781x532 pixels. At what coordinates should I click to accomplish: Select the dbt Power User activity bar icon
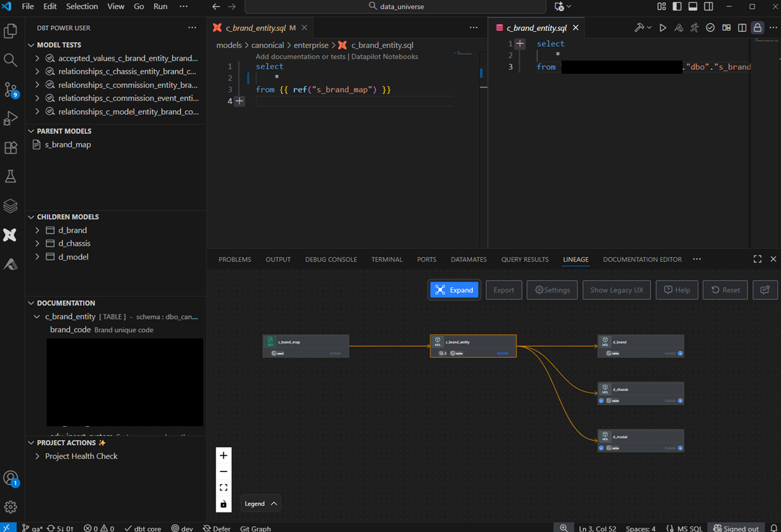[x=10, y=234]
